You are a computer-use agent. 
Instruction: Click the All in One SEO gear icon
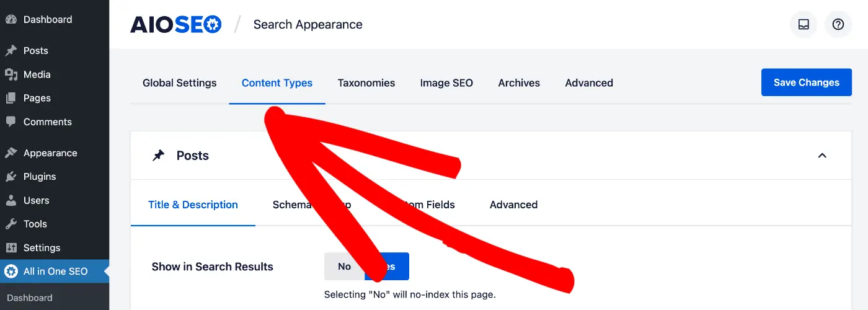[11, 271]
